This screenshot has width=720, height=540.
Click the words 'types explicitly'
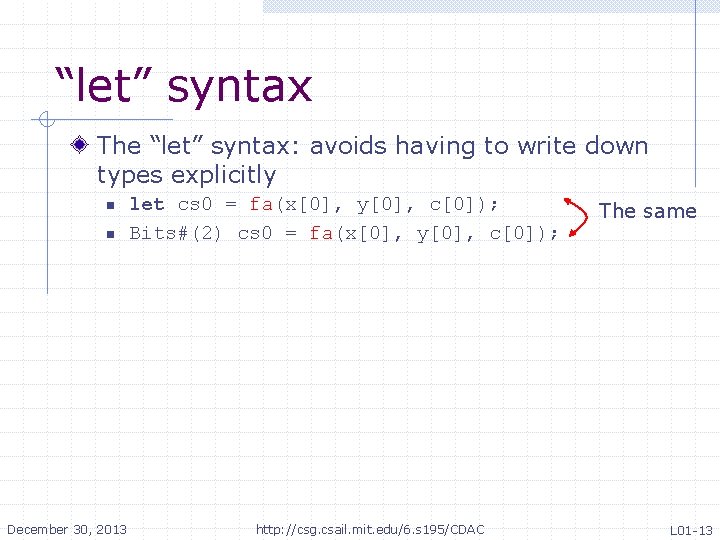pyautogui.click(x=186, y=175)
